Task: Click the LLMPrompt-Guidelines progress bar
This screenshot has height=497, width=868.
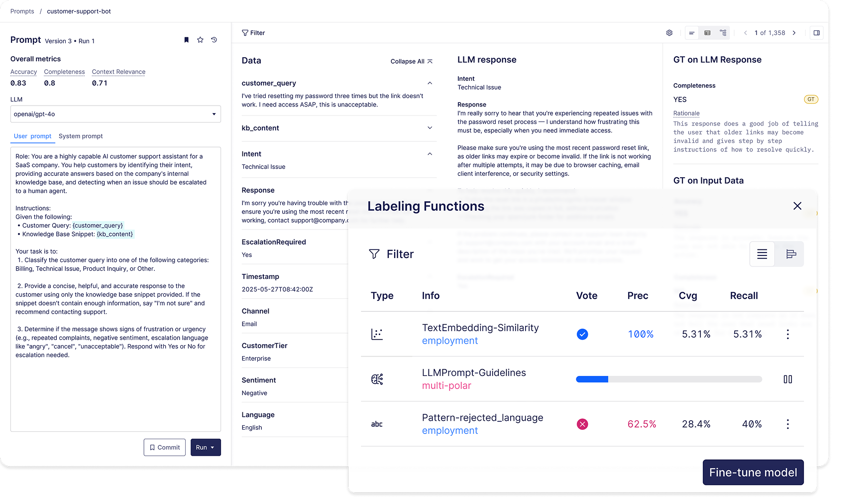Action: 669,379
